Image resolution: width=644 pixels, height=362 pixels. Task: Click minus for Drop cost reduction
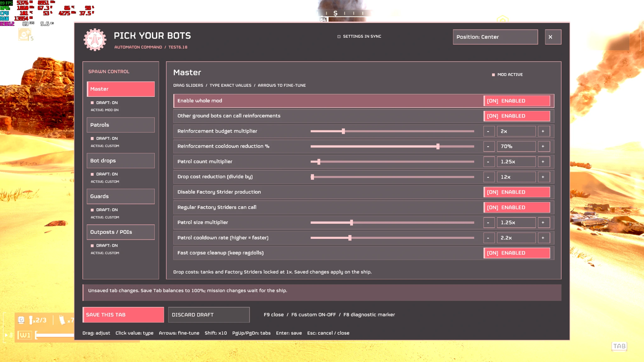(489, 177)
